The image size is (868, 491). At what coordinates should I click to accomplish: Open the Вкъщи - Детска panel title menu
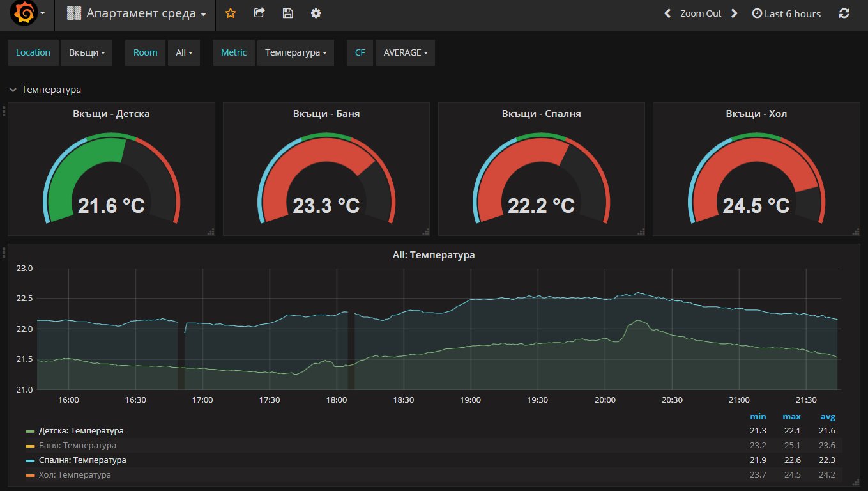click(x=111, y=114)
